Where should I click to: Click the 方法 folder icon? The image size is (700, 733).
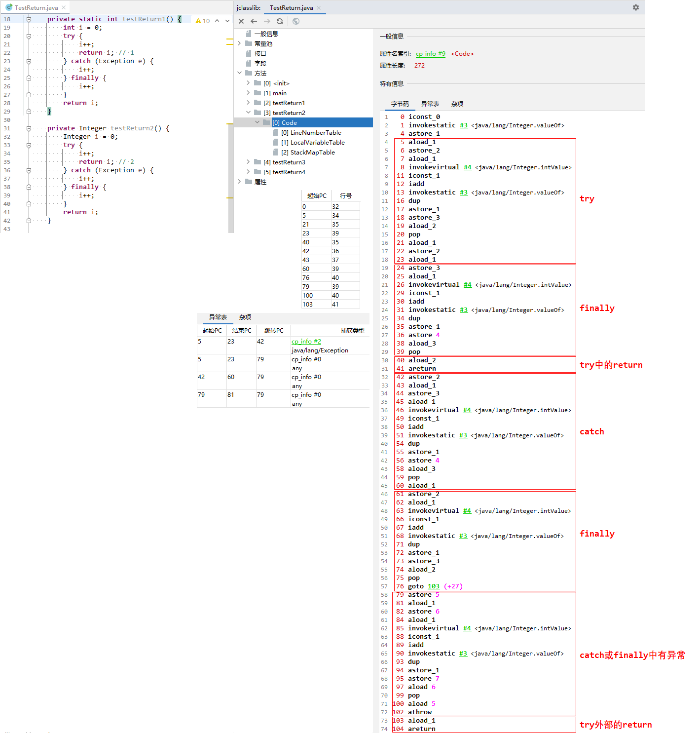click(x=249, y=73)
